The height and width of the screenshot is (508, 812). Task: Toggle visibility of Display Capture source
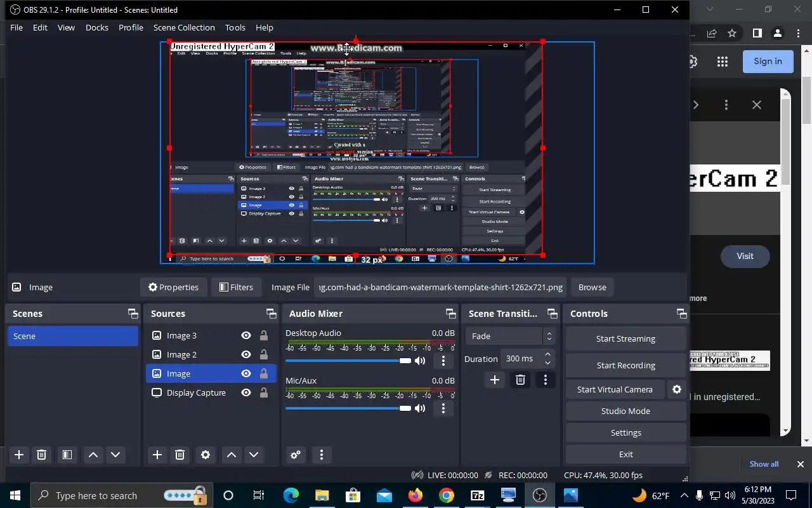click(246, 392)
